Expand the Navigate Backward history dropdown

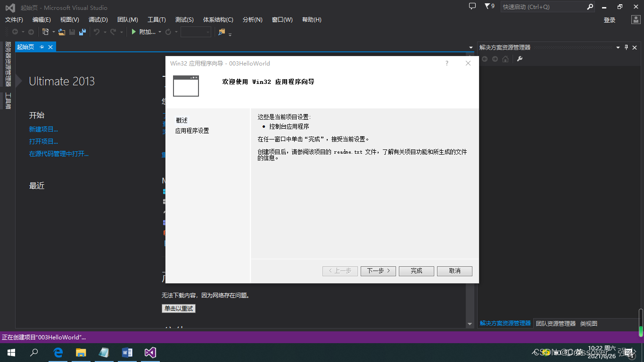pyautogui.click(x=23, y=32)
